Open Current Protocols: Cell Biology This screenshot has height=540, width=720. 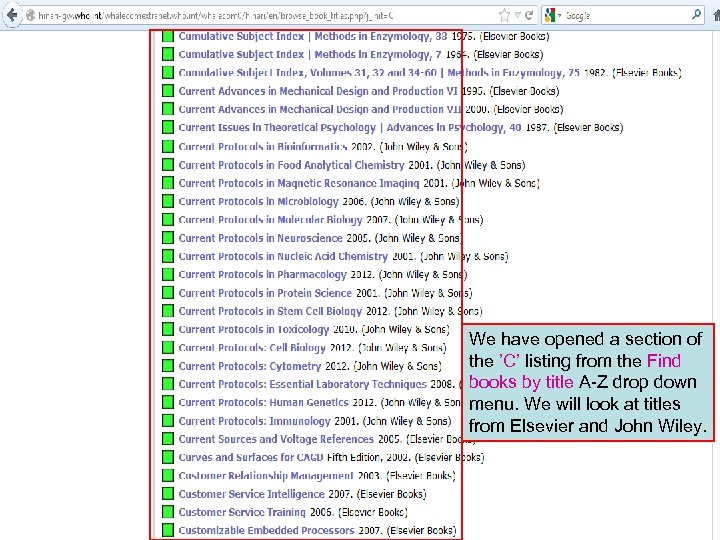click(x=252, y=348)
